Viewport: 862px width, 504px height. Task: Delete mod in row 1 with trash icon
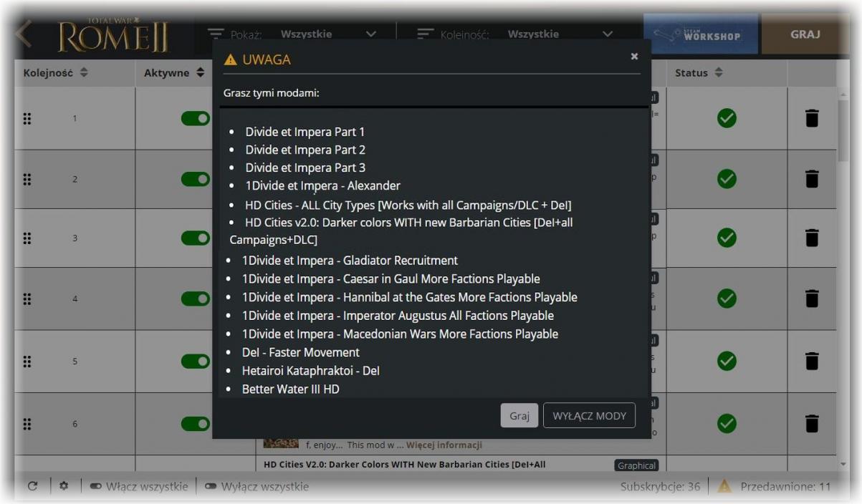811,118
